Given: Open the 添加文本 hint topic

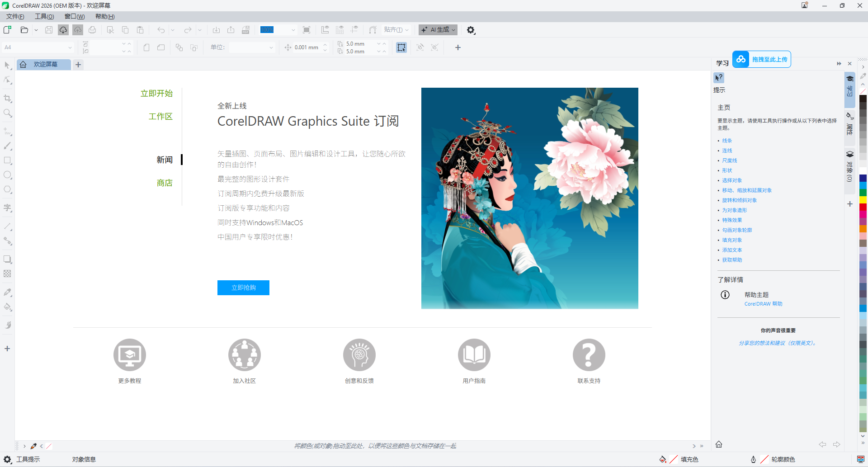Looking at the screenshot, I should [x=732, y=250].
